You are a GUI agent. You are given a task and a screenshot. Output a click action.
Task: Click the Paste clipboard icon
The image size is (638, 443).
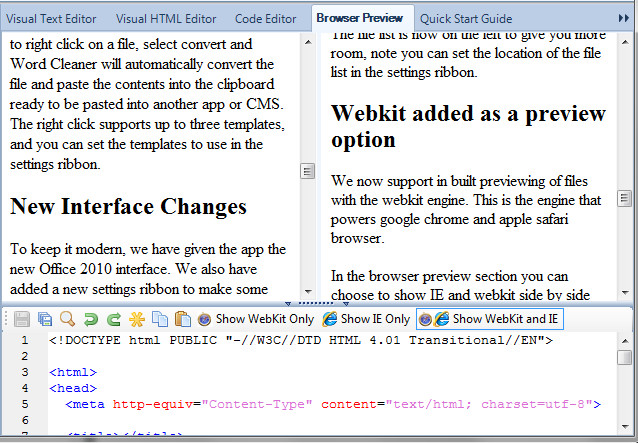(181, 319)
